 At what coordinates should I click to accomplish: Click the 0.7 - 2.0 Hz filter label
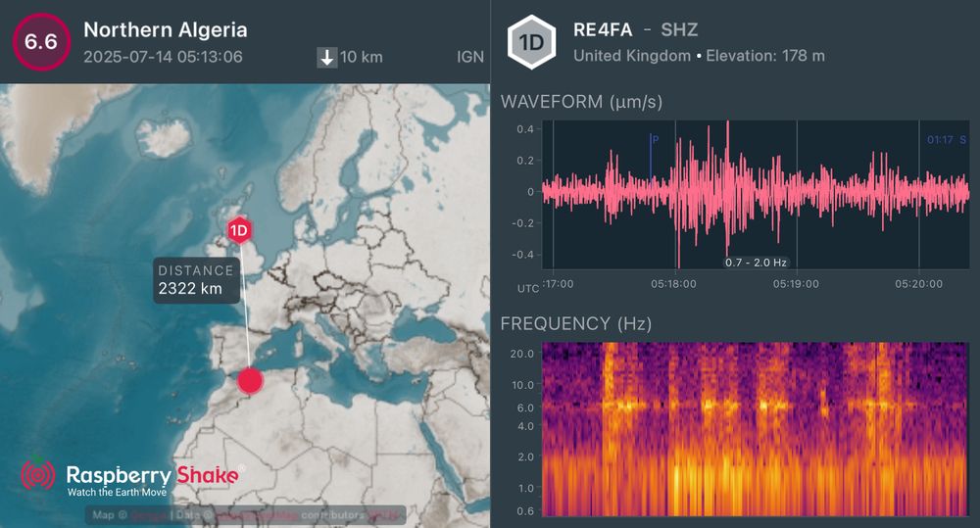(756, 263)
